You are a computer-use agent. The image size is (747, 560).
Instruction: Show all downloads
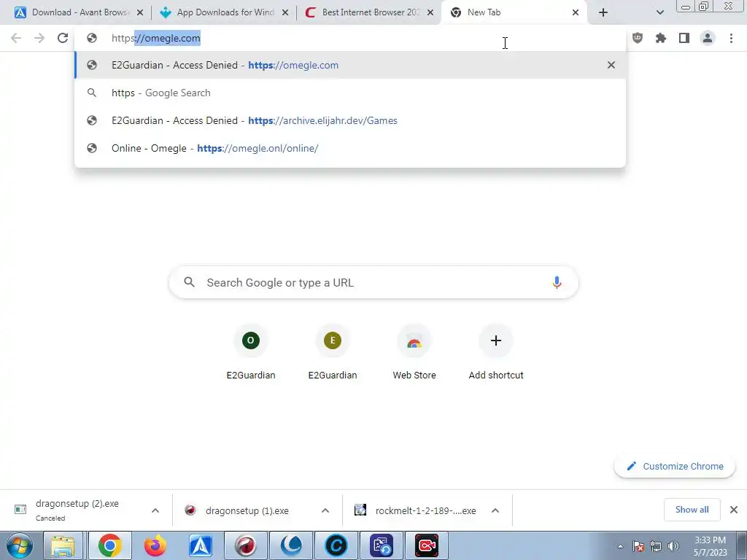point(692,510)
